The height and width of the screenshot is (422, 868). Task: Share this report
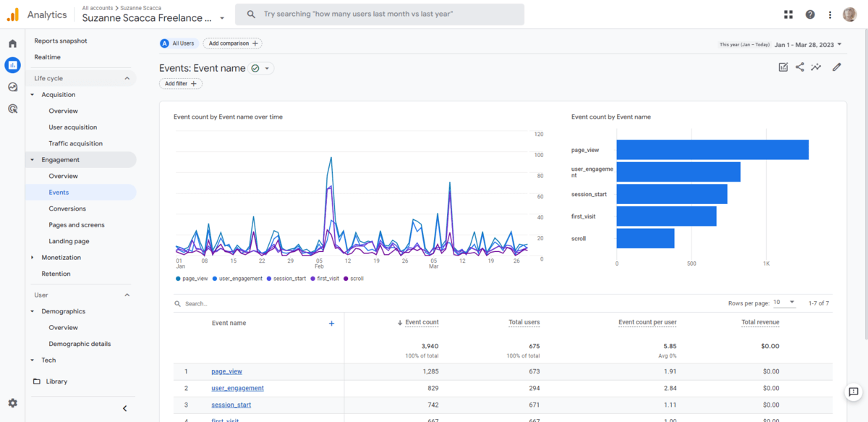(799, 67)
